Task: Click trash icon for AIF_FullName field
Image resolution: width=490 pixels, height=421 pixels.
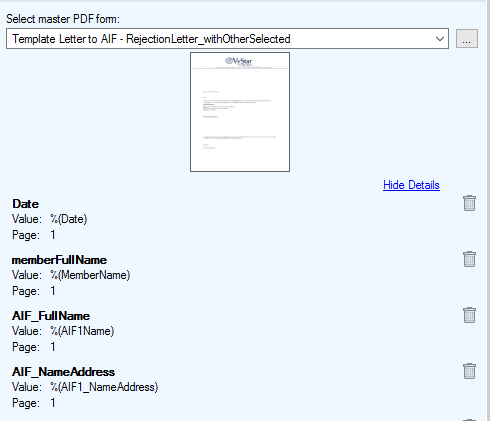Action: point(469,315)
